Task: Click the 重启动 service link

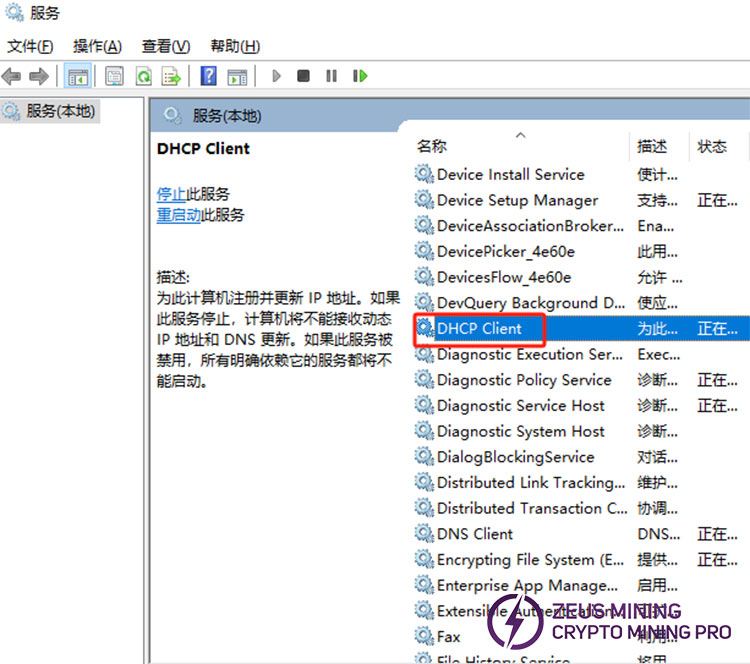Action: pos(178,215)
